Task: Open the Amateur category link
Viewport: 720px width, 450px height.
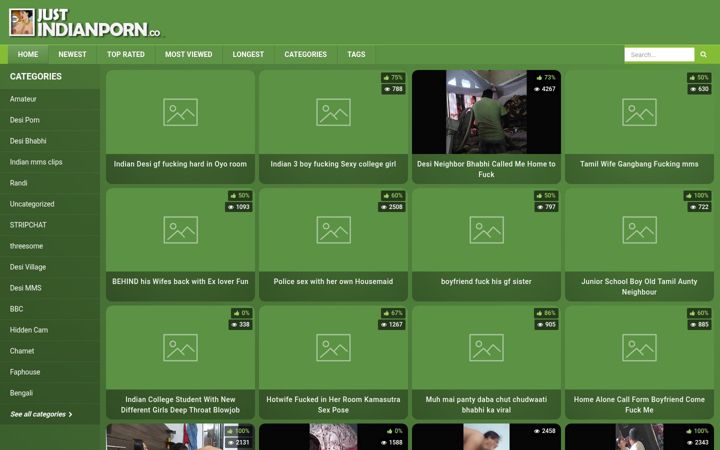Action: pos(50,99)
